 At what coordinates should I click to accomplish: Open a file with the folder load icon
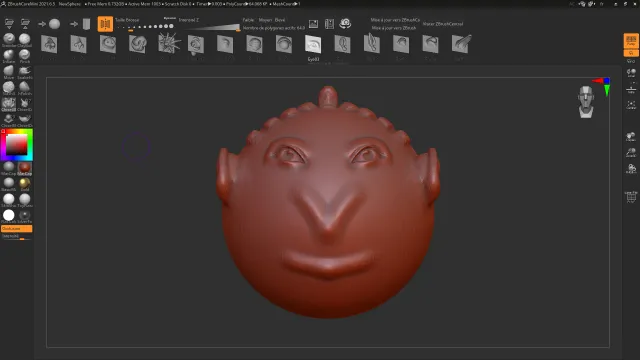[9, 23]
